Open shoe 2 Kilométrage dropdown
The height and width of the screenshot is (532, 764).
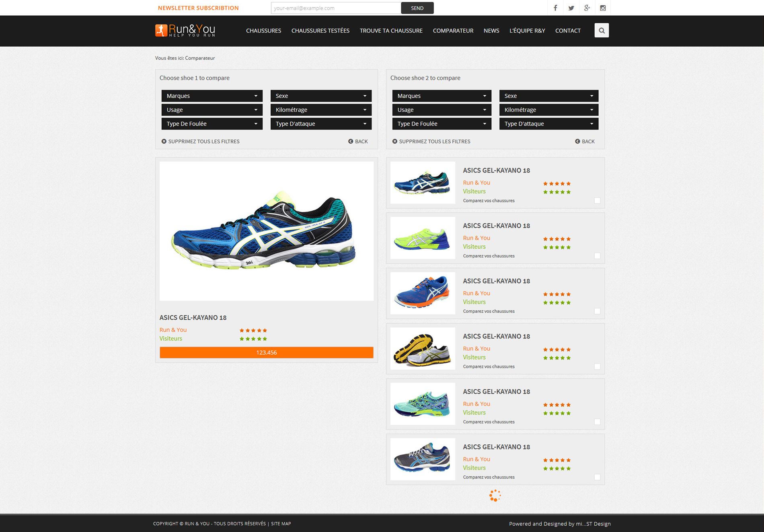tap(549, 110)
